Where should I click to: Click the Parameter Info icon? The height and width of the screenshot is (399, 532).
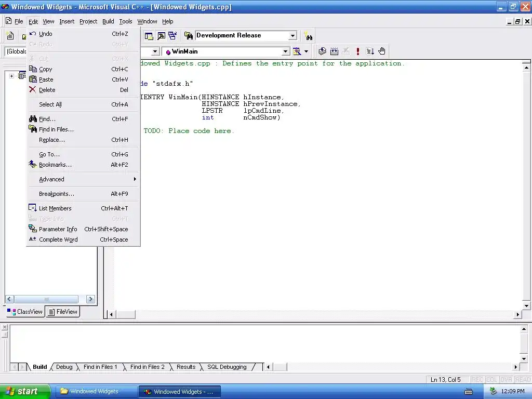tap(33, 229)
